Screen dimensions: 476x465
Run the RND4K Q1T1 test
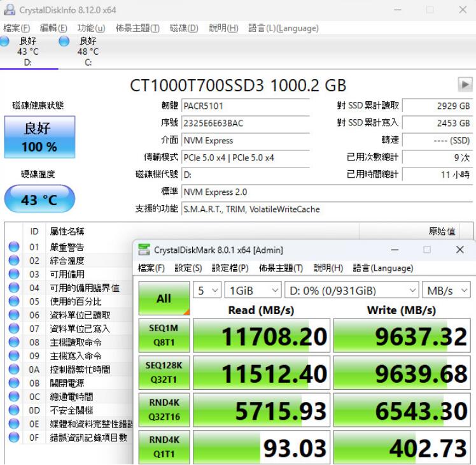pyautogui.click(x=164, y=447)
